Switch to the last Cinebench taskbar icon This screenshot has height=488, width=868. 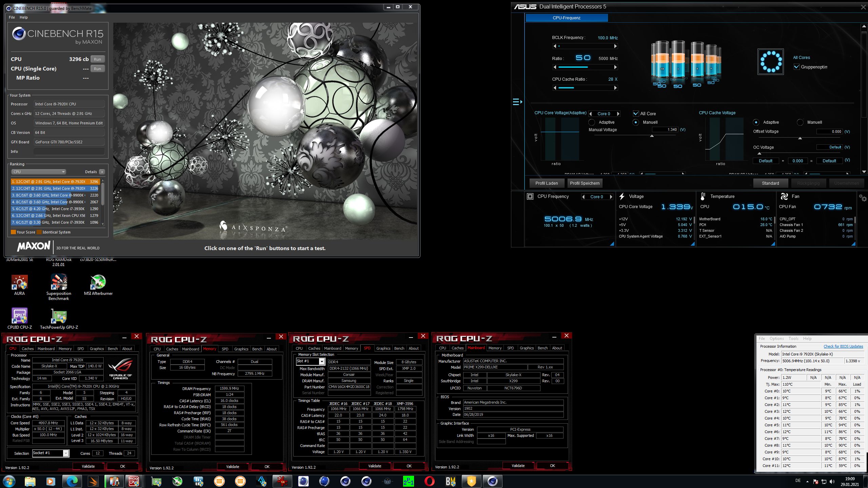point(492,481)
